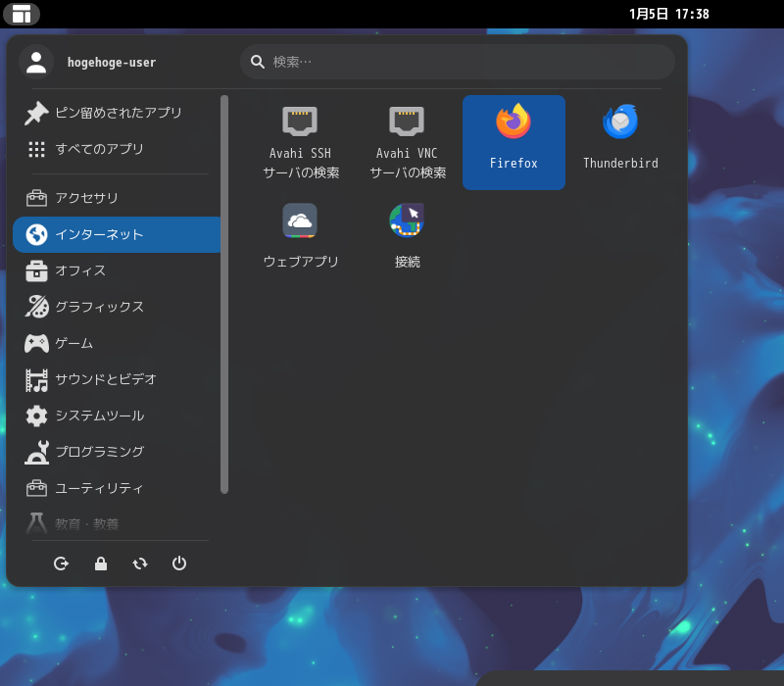Open the プログラミング programming category
This screenshot has width=784, height=686.
[x=117, y=452]
